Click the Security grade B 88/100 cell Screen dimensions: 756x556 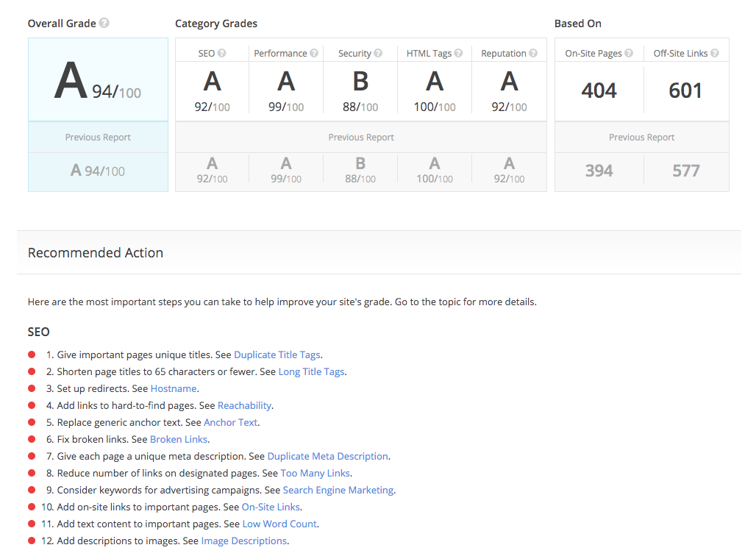[360, 91]
